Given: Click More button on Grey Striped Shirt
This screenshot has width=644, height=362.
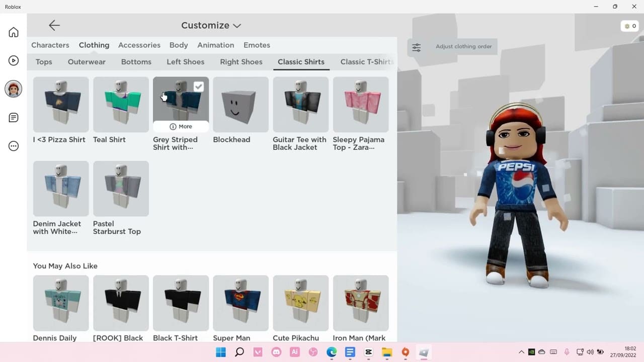Looking at the screenshot, I should pyautogui.click(x=181, y=126).
